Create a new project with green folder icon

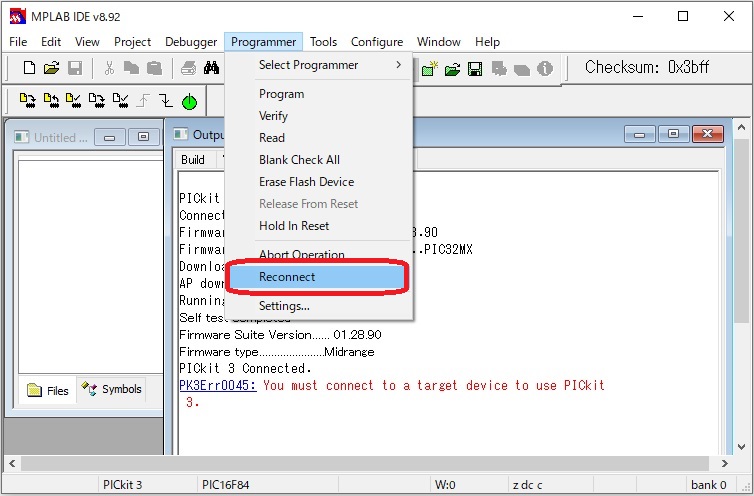coord(429,69)
